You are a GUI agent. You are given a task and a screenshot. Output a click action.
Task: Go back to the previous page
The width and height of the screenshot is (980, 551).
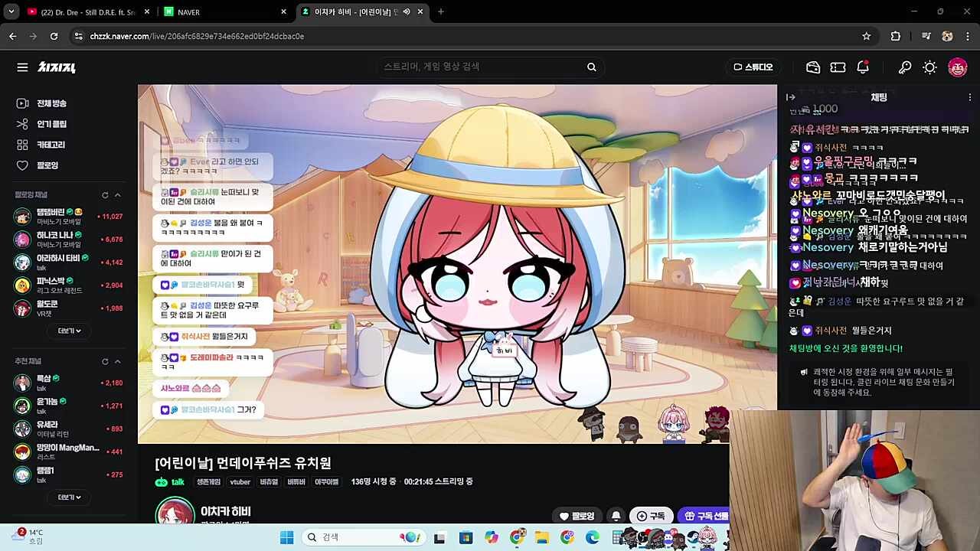[12, 36]
